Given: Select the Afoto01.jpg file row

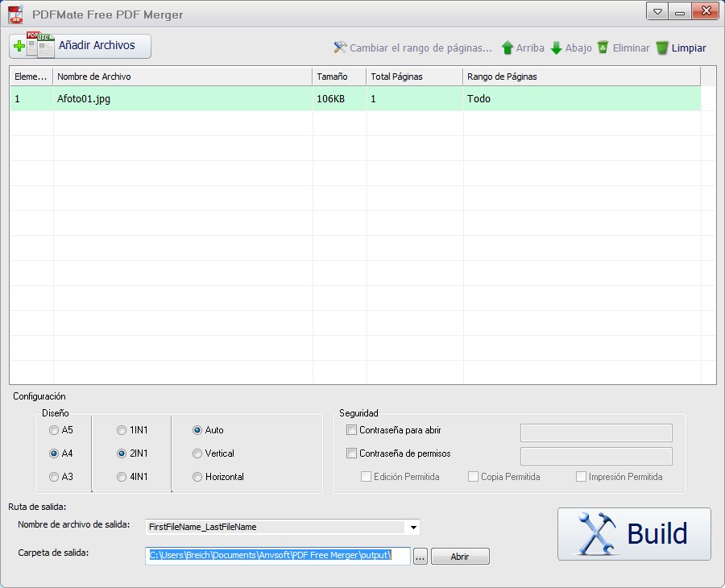Looking at the screenshot, I should 355,98.
